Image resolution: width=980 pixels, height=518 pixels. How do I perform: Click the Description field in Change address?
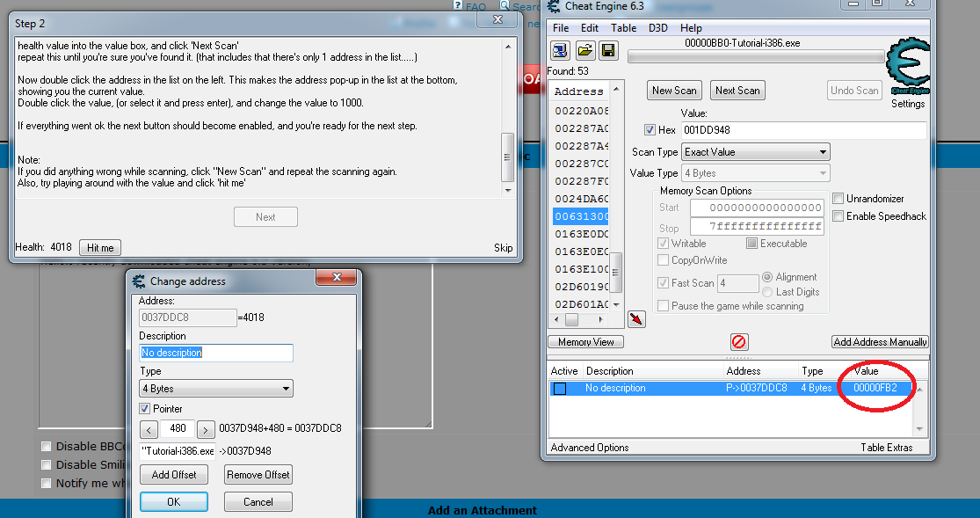(215, 353)
